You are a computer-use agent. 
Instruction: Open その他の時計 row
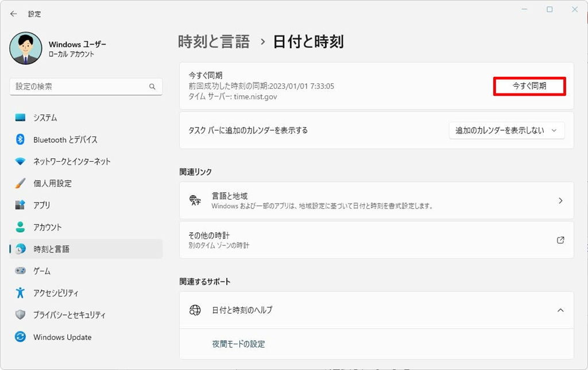pos(377,240)
